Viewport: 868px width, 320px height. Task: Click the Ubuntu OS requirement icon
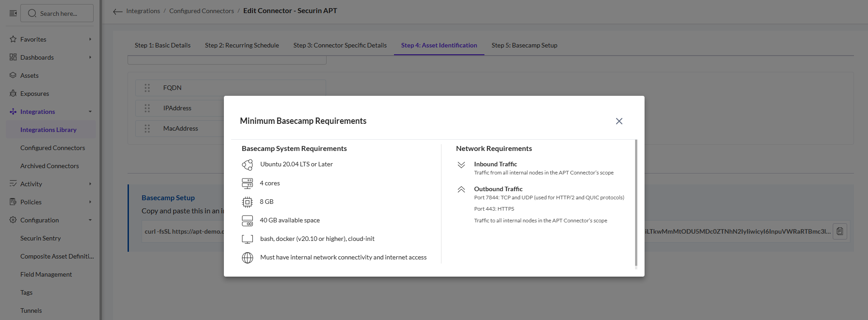pos(247,165)
